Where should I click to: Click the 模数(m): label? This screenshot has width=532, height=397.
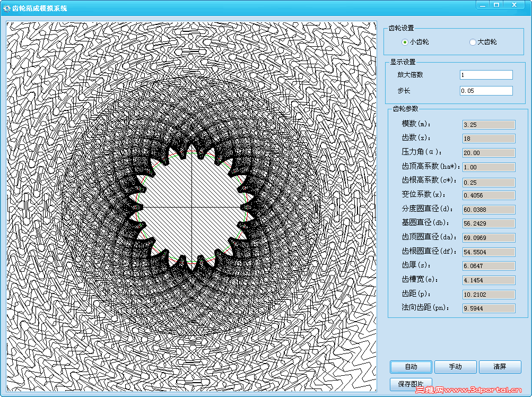point(416,124)
